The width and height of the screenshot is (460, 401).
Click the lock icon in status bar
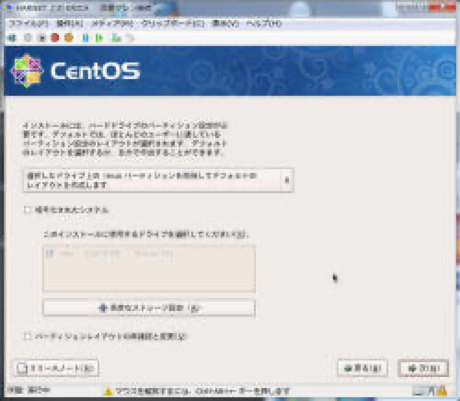pyautogui.click(x=442, y=390)
